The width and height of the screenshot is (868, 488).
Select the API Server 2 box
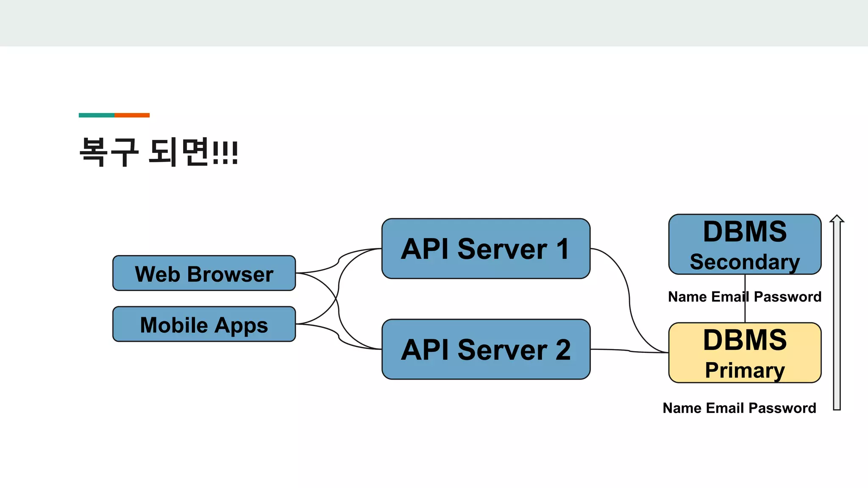[x=486, y=349]
